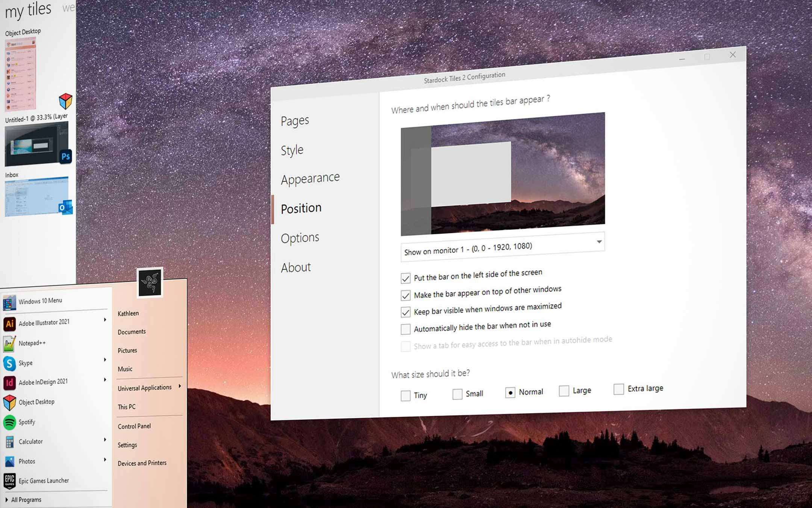Uncheck Put the bar on left side
This screenshot has width=812, height=508.
[405, 278]
